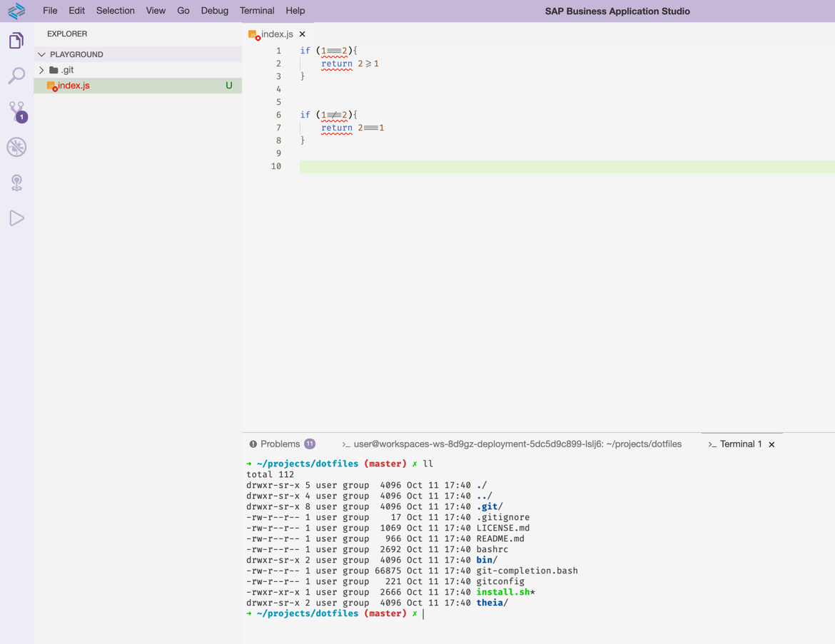Click the terminal input prompt cursor

coord(423,613)
